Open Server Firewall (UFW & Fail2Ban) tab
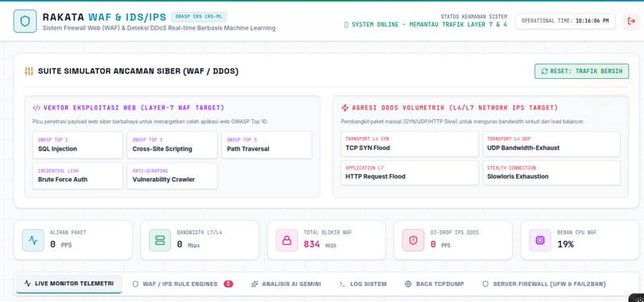The width and height of the screenshot is (644, 302). point(544,284)
